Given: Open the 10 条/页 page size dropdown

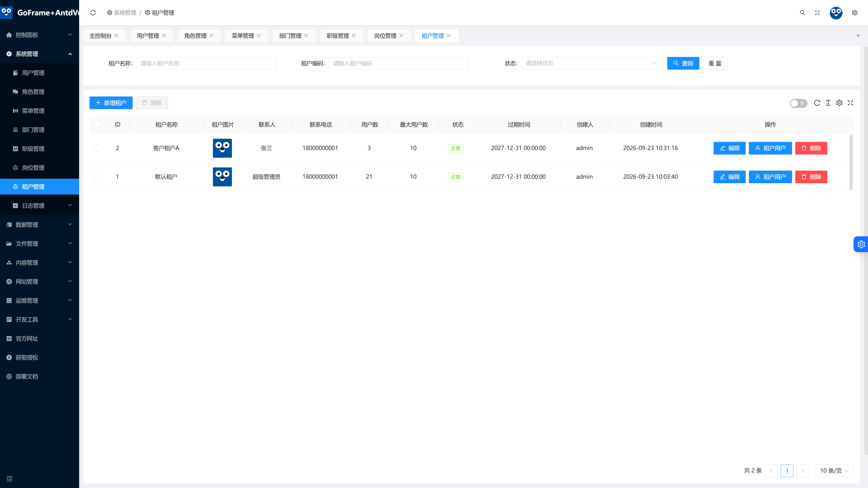Looking at the screenshot, I should point(834,471).
